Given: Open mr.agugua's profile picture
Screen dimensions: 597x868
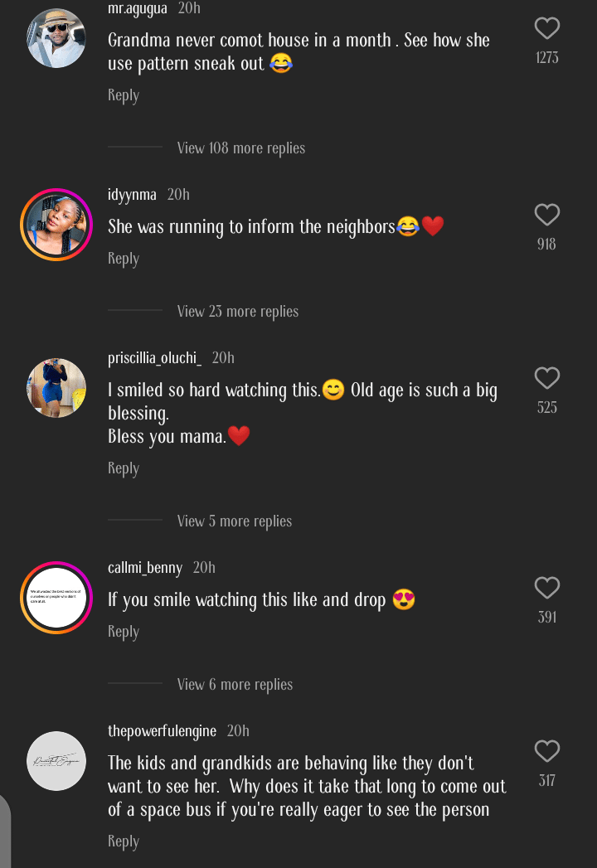Looking at the screenshot, I should click(x=56, y=38).
